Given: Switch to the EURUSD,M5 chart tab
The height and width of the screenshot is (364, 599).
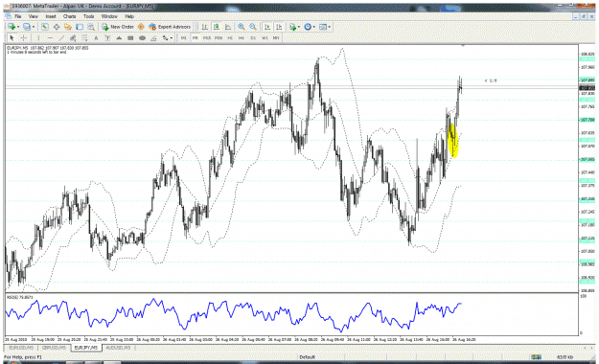Looking at the screenshot, I should pyautogui.click(x=21, y=348).
